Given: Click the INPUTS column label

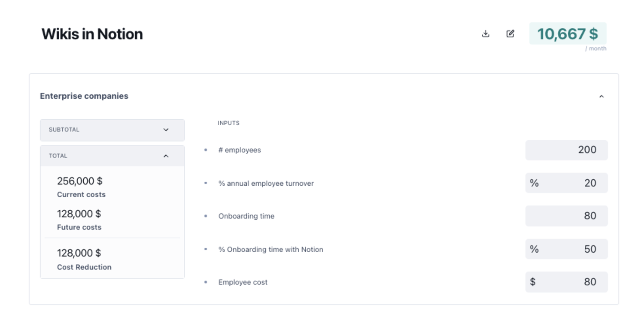Looking at the screenshot, I should point(228,123).
